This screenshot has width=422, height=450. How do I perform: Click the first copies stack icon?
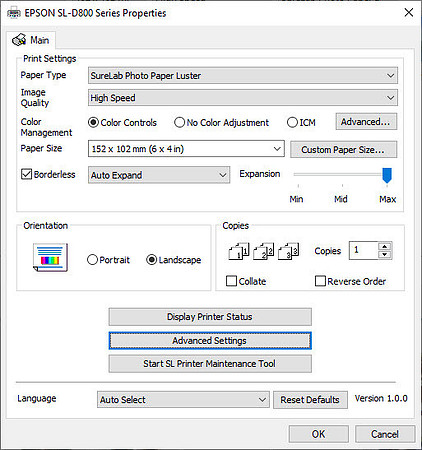[239, 251]
